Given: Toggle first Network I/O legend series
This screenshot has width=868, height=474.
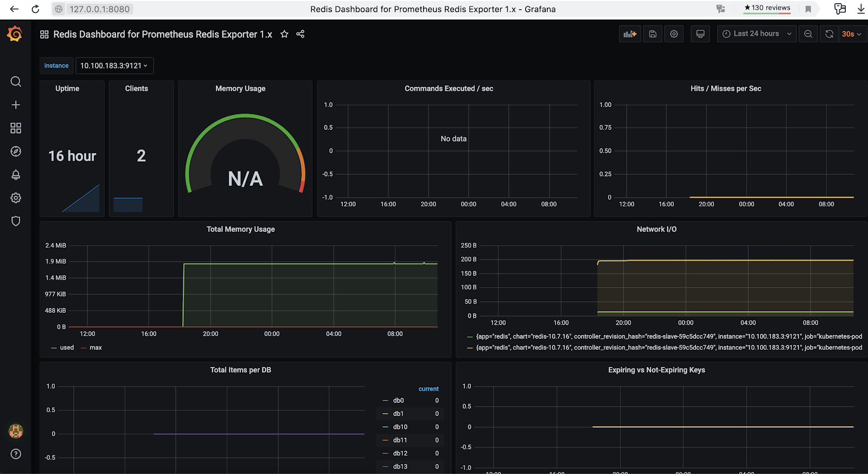Looking at the screenshot, I should pos(669,337).
